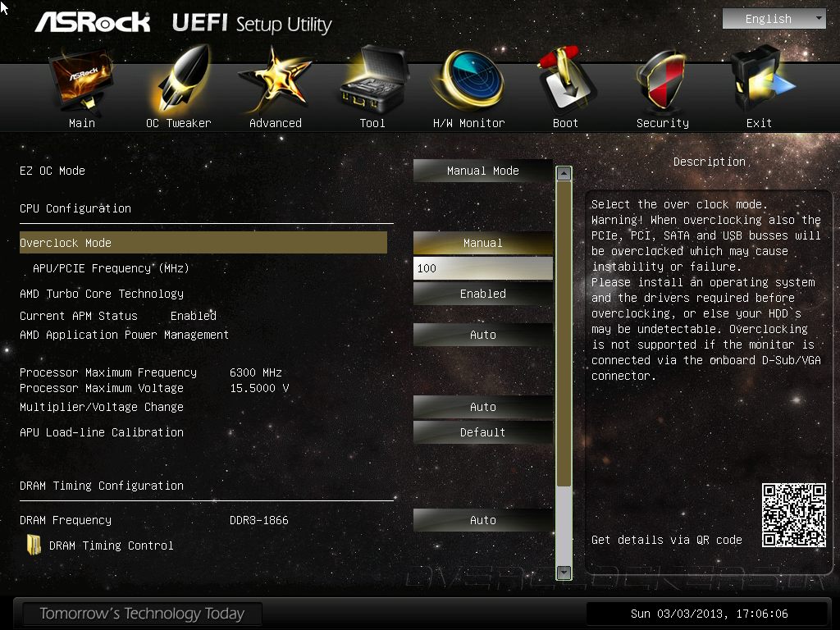Click the ASRock logo
The height and width of the screenshot is (630, 840).
(93, 22)
